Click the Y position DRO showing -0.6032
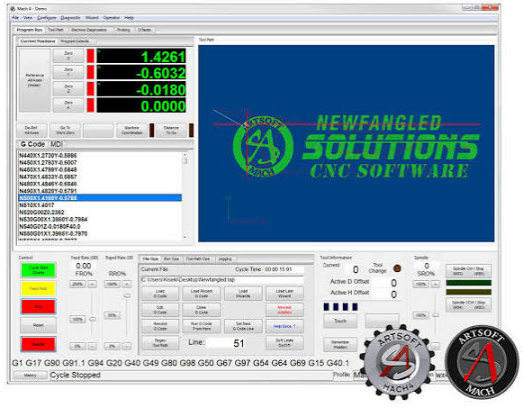Screen dimensions: 532x408 point(141,73)
